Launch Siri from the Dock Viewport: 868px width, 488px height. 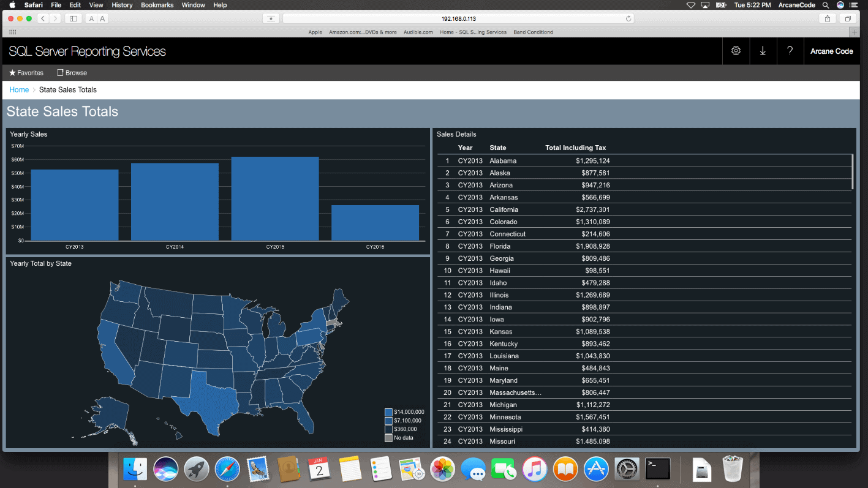coord(166,470)
